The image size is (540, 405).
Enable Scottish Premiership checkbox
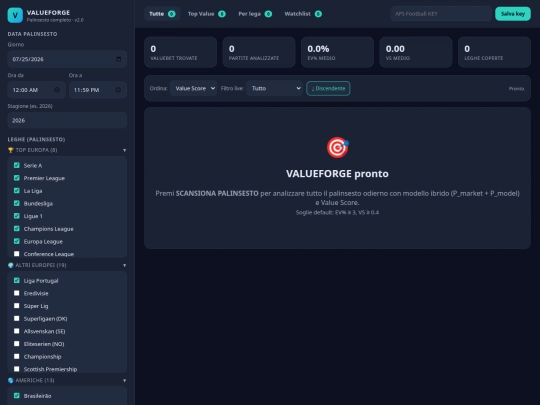click(17, 369)
